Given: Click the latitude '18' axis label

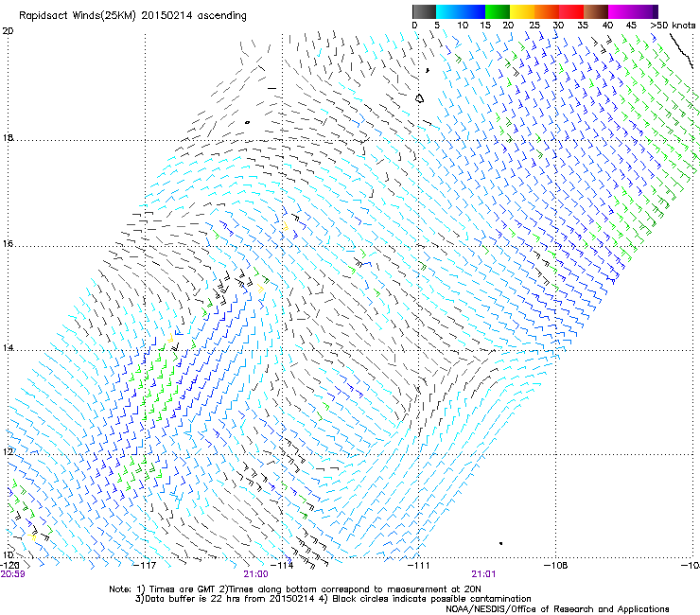Looking at the screenshot, I should click(x=8, y=137).
